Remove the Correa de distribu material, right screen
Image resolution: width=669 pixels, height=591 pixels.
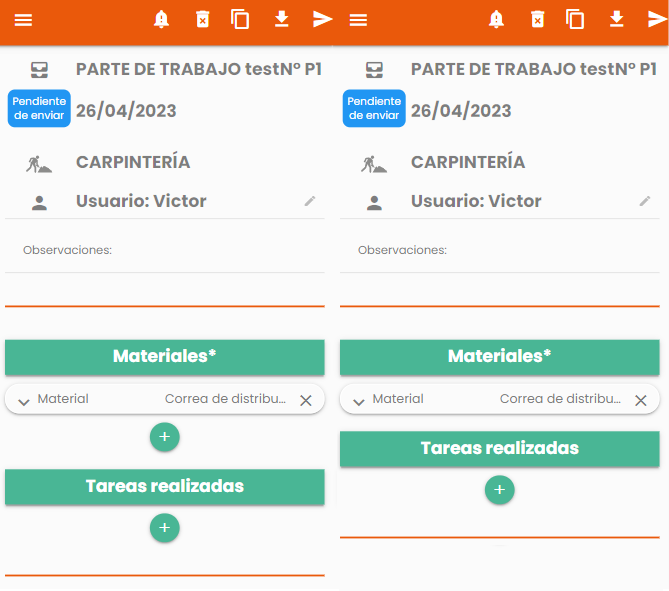[x=640, y=400]
